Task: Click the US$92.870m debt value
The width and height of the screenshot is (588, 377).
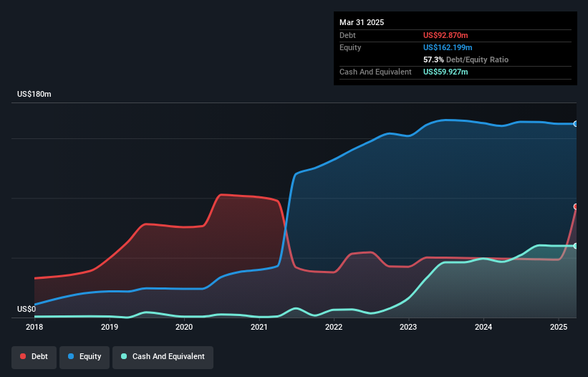Action: 445,35
